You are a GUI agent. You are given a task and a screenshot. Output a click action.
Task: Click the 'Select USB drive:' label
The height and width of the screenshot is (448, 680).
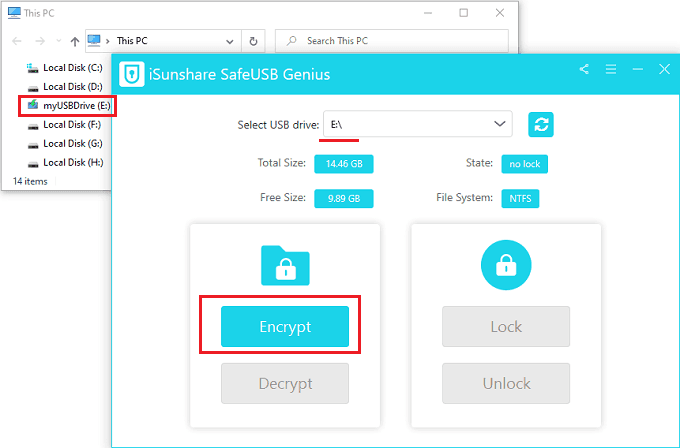[x=278, y=125]
